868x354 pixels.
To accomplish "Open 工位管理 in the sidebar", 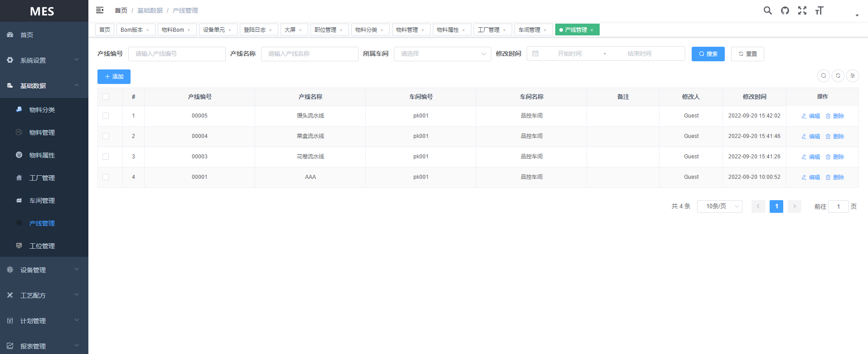I will click(42, 246).
